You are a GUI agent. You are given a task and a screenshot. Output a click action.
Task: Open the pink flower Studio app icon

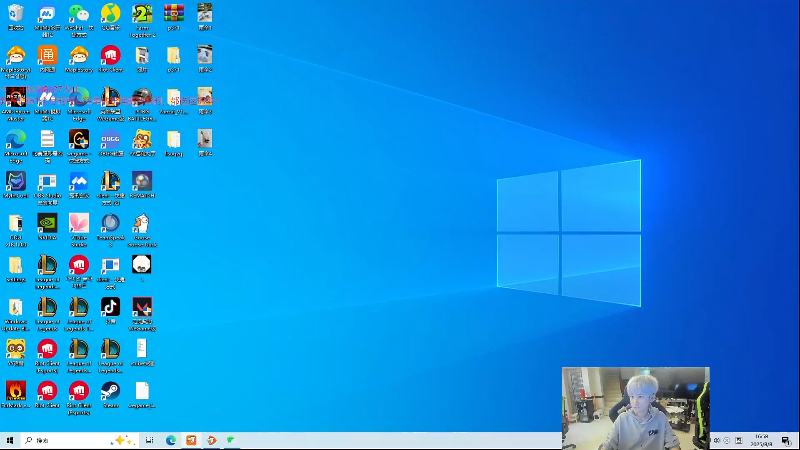click(79, 223)
